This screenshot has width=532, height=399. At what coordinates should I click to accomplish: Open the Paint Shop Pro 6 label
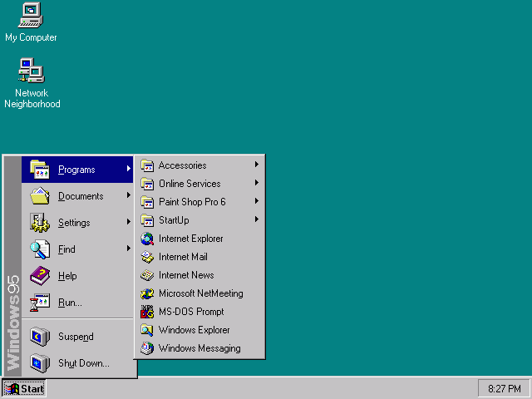coord(192,202)
